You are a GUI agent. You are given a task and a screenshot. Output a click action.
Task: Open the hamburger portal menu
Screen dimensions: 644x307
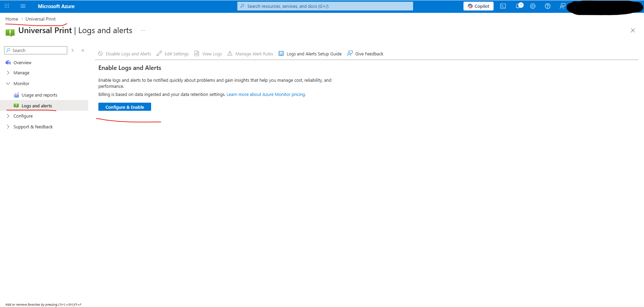tap(23, 6)
